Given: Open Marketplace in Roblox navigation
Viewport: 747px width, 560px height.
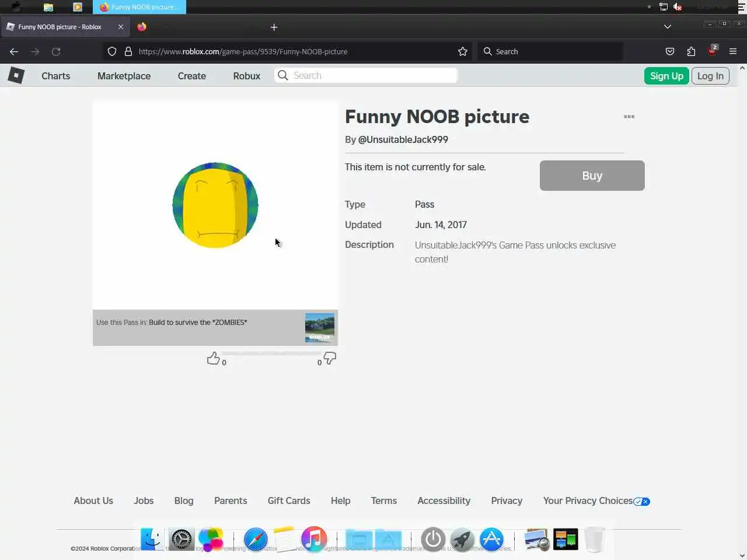Looking at the screenshot, I should click(124, 76).
